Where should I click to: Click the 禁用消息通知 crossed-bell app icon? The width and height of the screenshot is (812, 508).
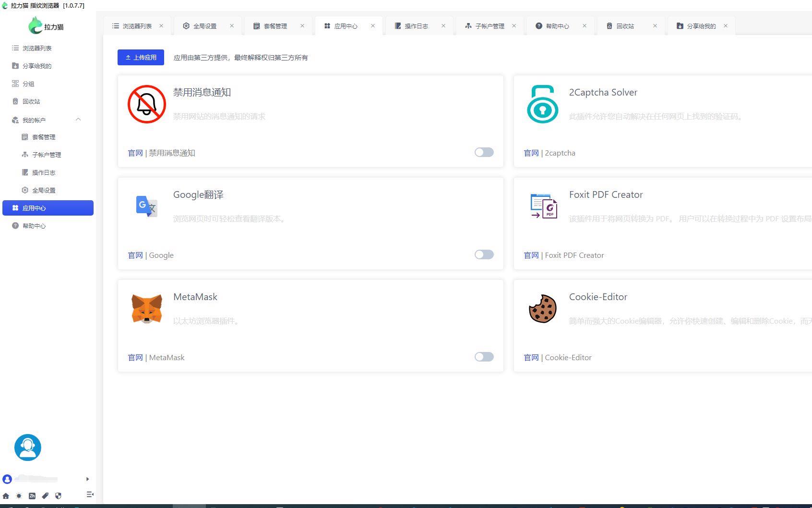click(x=147, y=104)
